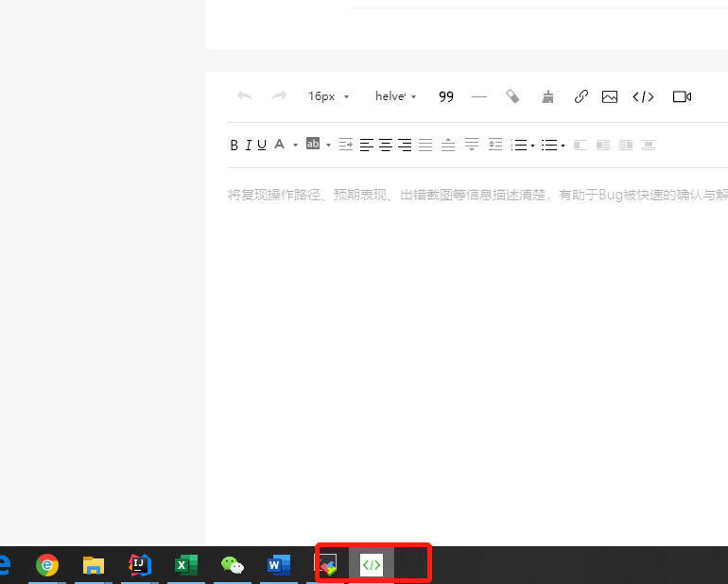Expand the bullet list style arrow
This screenshot has width=728, height=584.
pyautogui.click(x=563, y=146)
